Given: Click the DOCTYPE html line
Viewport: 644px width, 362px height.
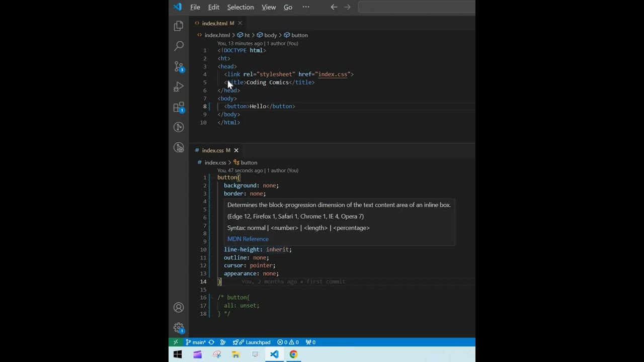Looking at the screenshot, I should click(x=242, y=50).
